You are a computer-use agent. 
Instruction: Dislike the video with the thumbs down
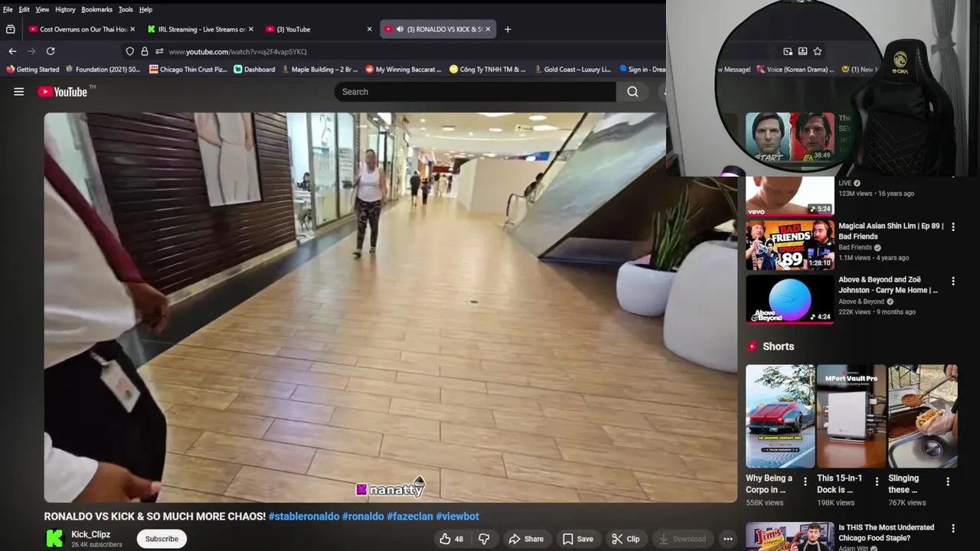tap(484, 539)
